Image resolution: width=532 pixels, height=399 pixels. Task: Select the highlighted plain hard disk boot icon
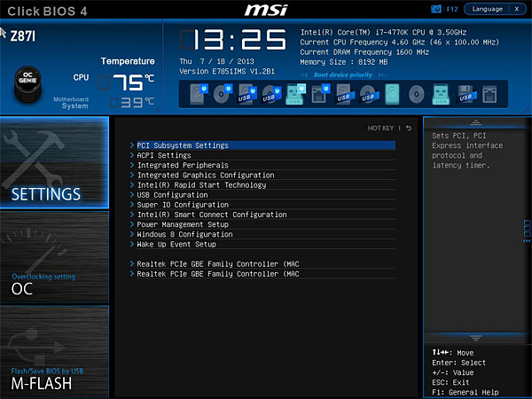coord(392,94)
